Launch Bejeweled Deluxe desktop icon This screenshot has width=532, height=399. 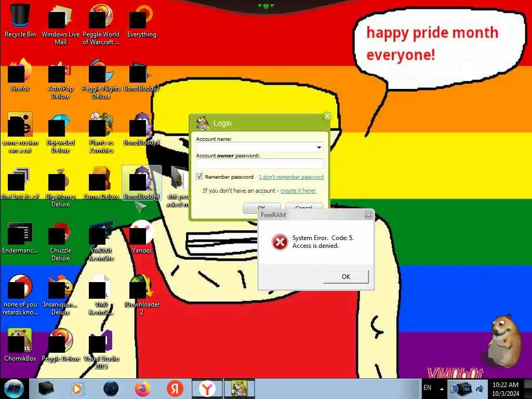tap(60, 132)
